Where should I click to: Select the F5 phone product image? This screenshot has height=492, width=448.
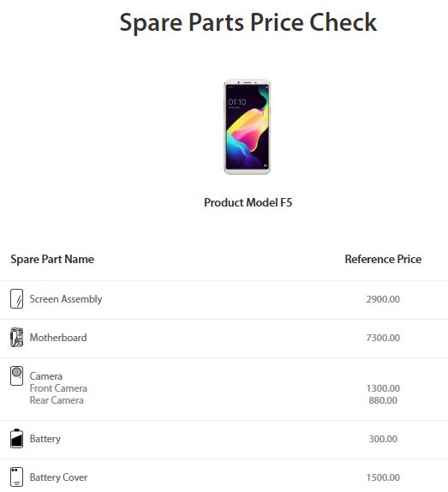tap(247, 127)
